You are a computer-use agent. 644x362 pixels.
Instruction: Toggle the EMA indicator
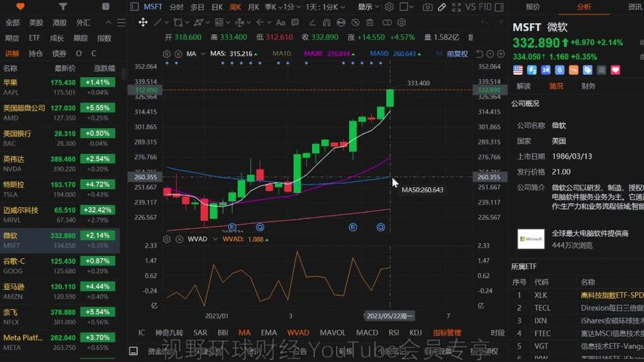pos(268,333)
